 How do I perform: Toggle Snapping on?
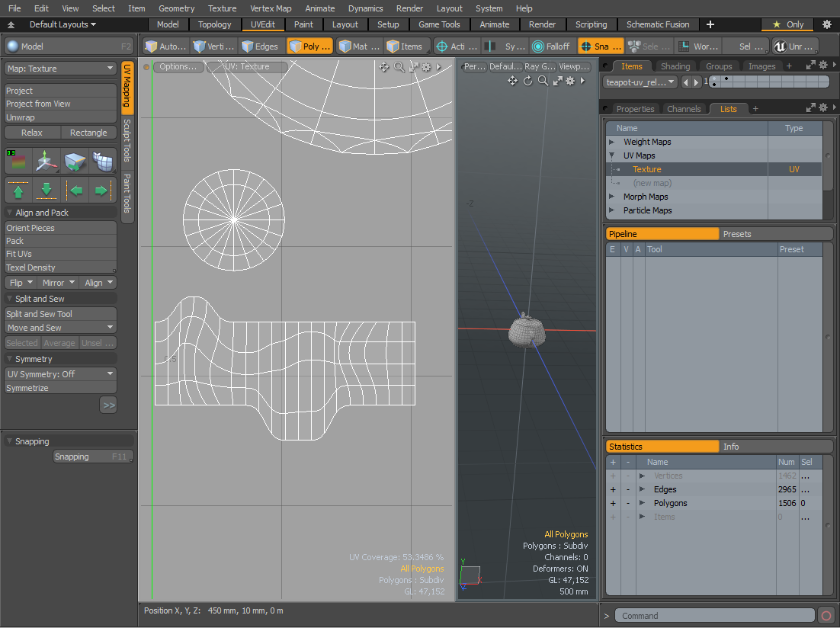(93, 457)
